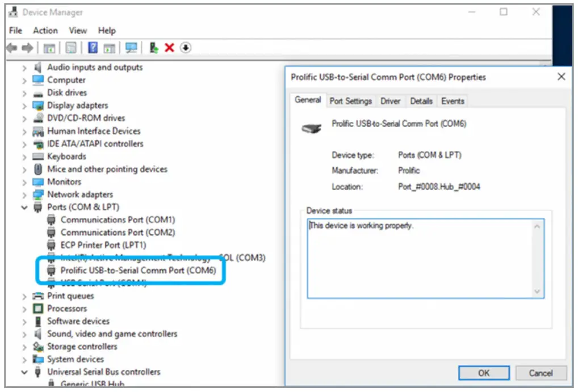Click plug icon beside ECP Printer Port (LPT1)
This screenshot has width=578, height=392.
click(x=51, y=245)
